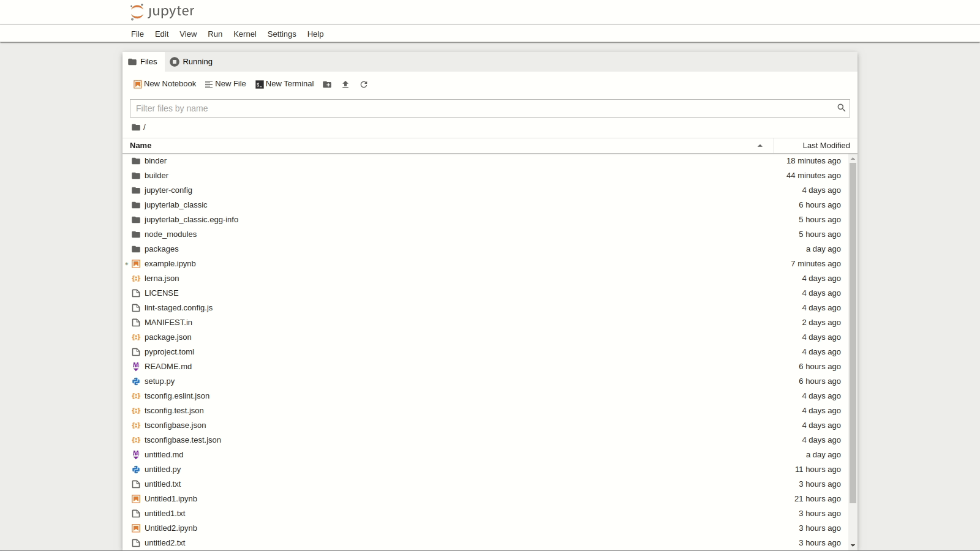The width and height of the screenshot is (980, 551).
Task: Open the View menu
Action: coord(188,34)
